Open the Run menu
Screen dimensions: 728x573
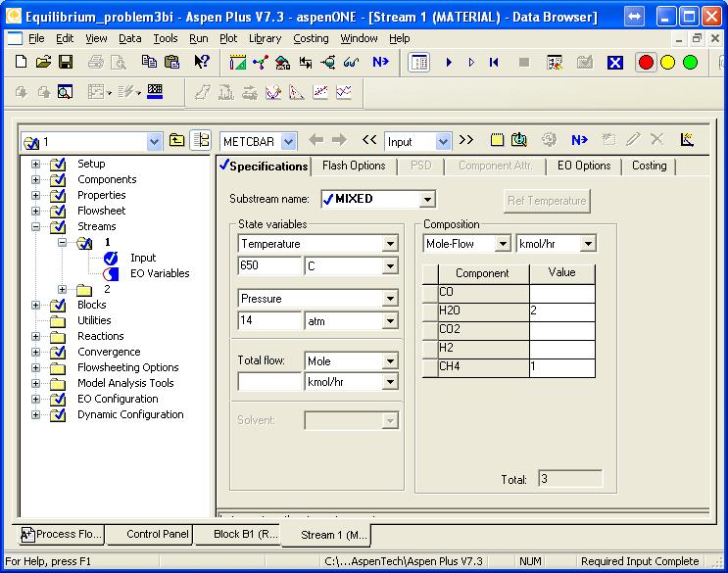tap(199, 38)
